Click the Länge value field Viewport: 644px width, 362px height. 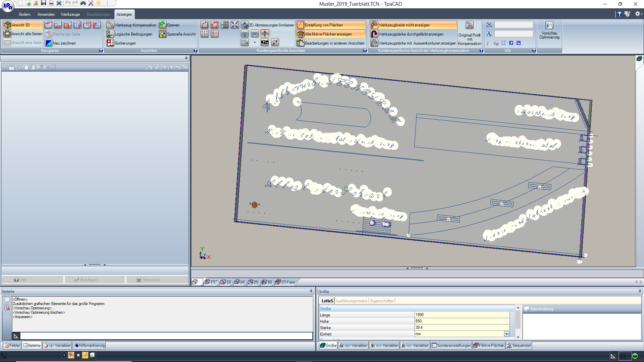[x=462, y=315]
